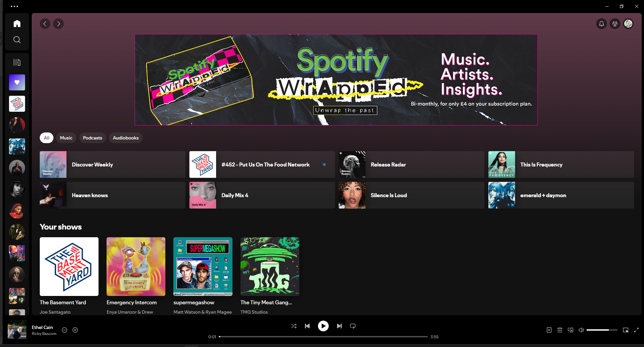Mute the volume speaker icon

click(x=581, y=330)
